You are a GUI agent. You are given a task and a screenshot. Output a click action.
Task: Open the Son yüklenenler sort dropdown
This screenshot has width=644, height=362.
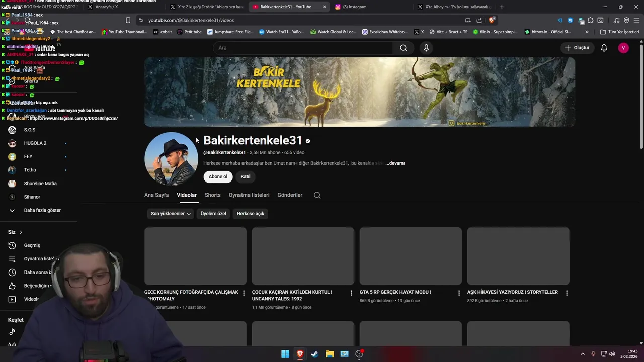tap(171, 214)
